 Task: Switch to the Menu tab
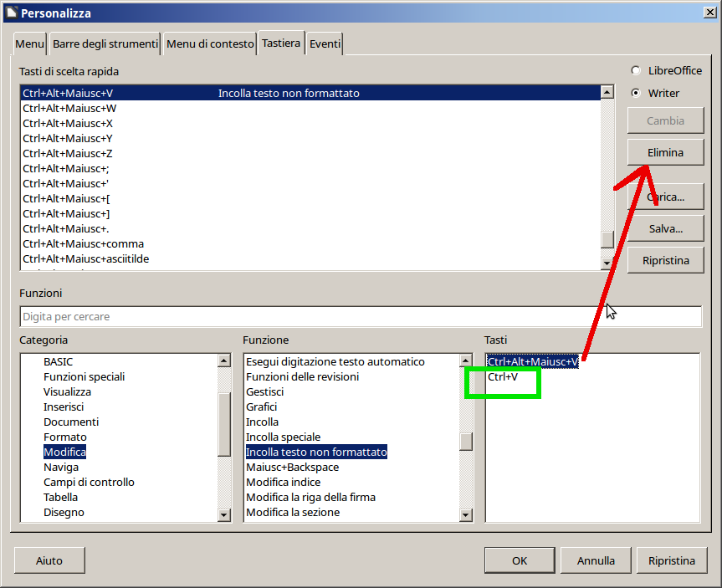click(x=29, y=43)
